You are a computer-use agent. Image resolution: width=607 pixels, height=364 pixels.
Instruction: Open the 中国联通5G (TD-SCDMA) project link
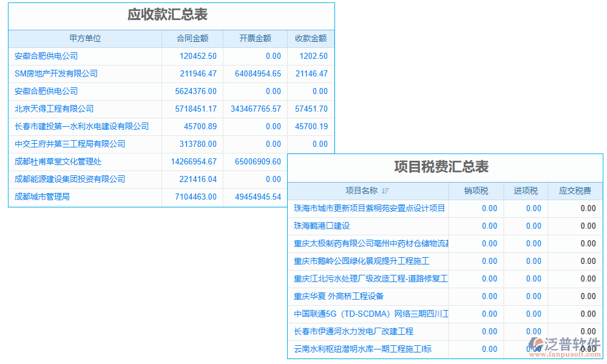[x=371, y=314]
